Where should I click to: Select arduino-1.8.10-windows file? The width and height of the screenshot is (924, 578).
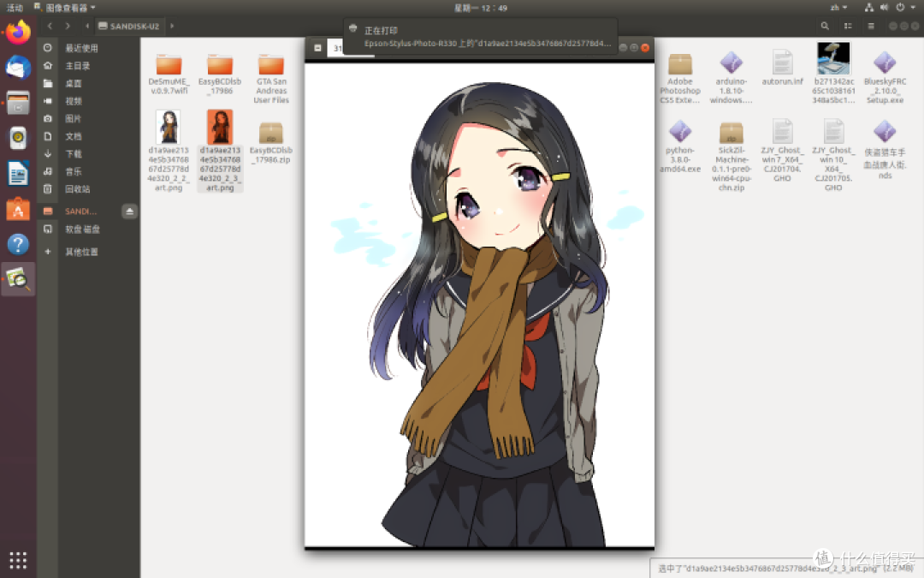coord(731,79)
